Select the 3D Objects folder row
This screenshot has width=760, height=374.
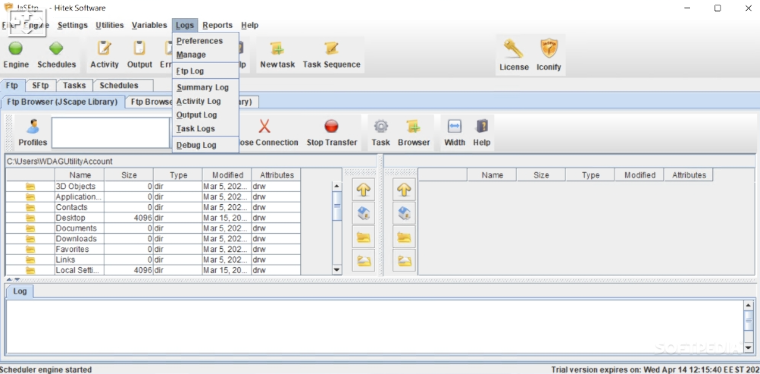pyautogui.click(x=153, y=186)
